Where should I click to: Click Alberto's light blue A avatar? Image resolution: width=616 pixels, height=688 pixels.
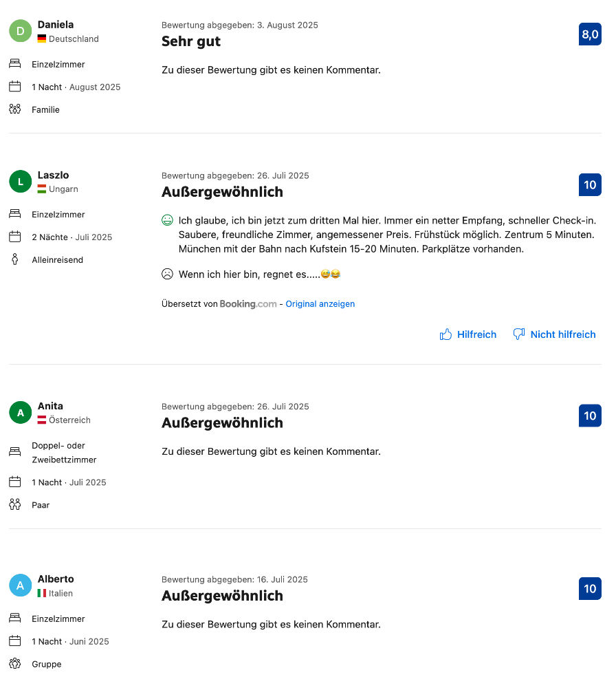click(20, 585)
